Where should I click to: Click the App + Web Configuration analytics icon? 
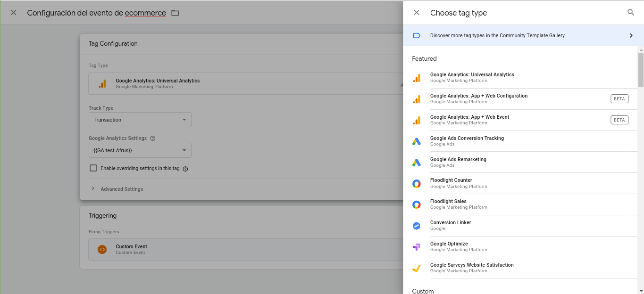(417, 99)
